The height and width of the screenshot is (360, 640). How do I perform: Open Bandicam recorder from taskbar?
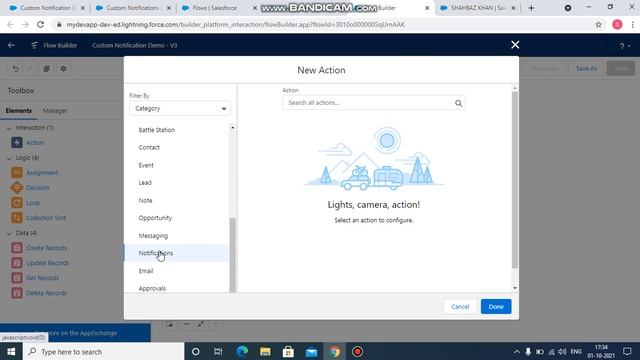tap(358, 351)
